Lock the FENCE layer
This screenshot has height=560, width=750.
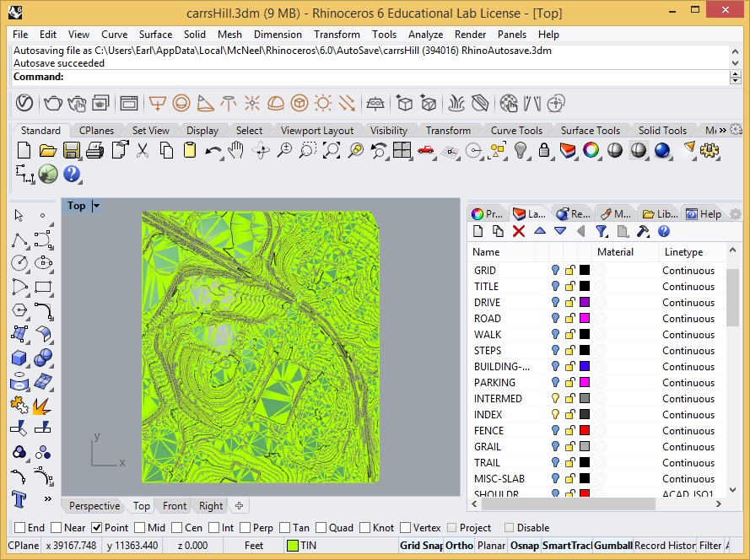[569, 431]
